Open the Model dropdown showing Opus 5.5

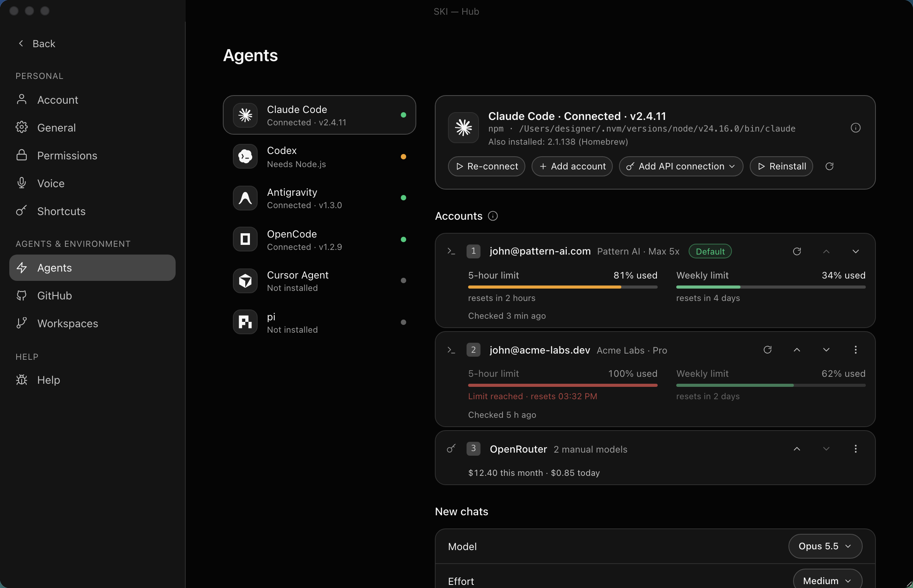point(825,546)
